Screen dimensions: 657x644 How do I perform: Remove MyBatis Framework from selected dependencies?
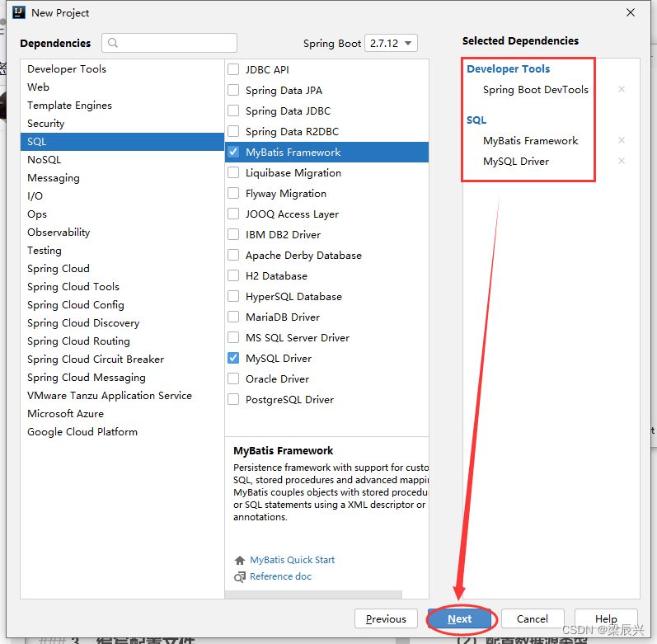point(622,140)
